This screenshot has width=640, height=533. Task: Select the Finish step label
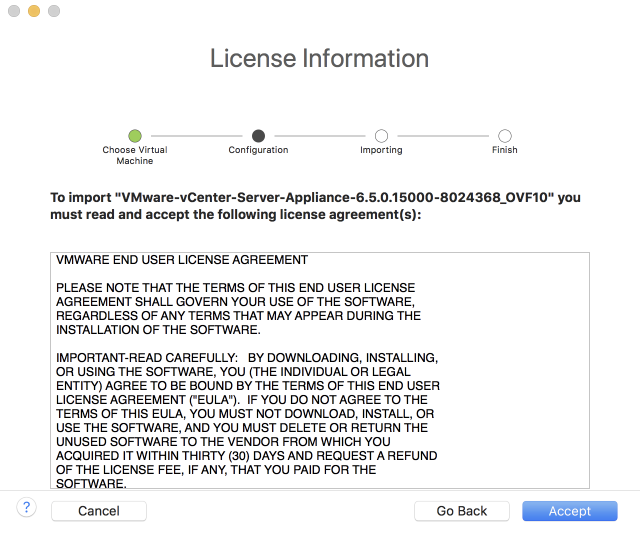pyautogui.click(x=505, y=150)
